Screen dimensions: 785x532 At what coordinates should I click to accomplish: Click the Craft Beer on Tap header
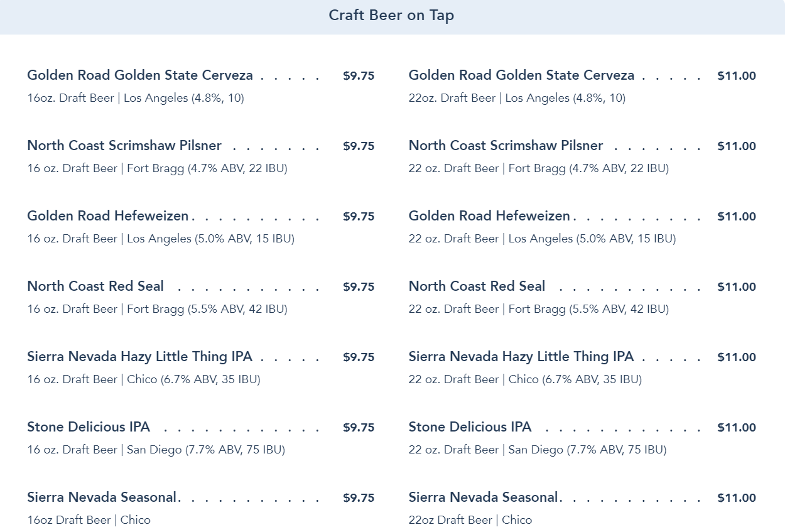click(391, 16)
